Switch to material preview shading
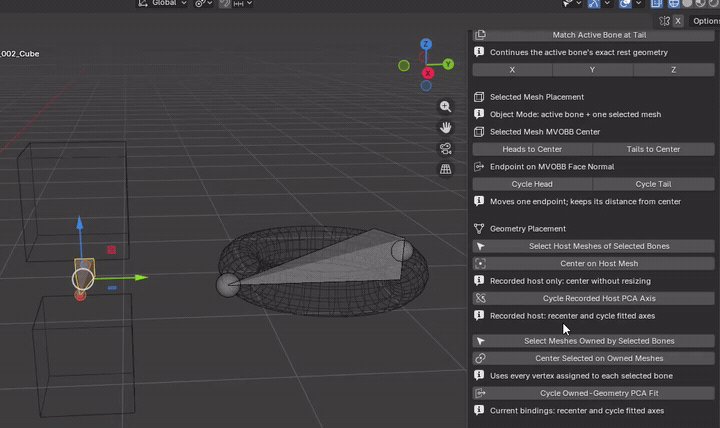The width and height of the screenshot is (720, 428). [700, 4]
